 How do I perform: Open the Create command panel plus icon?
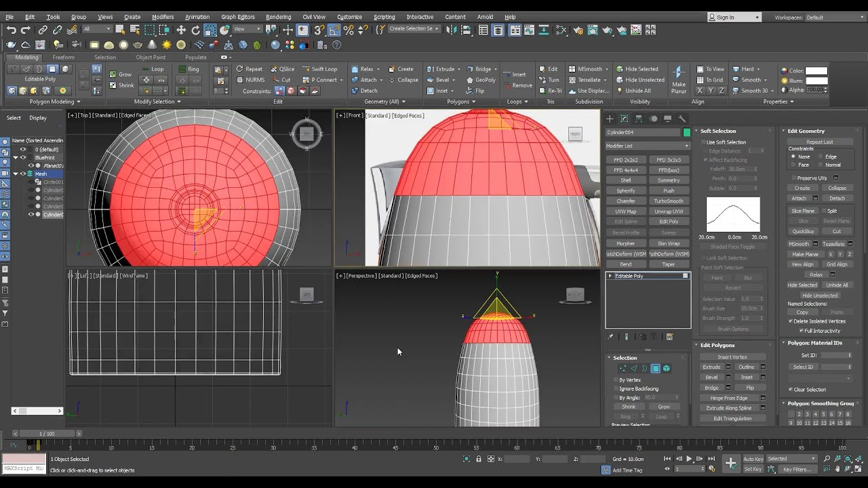tap(610, 119)
